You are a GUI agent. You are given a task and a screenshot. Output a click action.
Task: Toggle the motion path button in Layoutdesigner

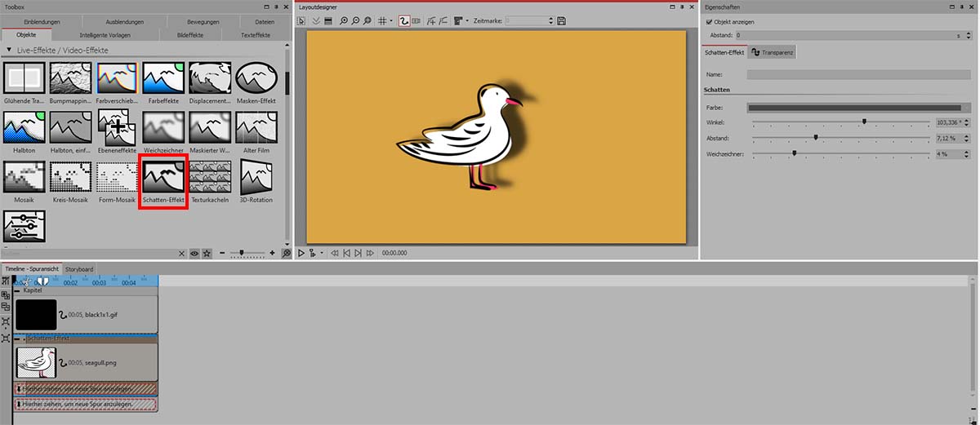pyautogui.click(x=403, y=20)
